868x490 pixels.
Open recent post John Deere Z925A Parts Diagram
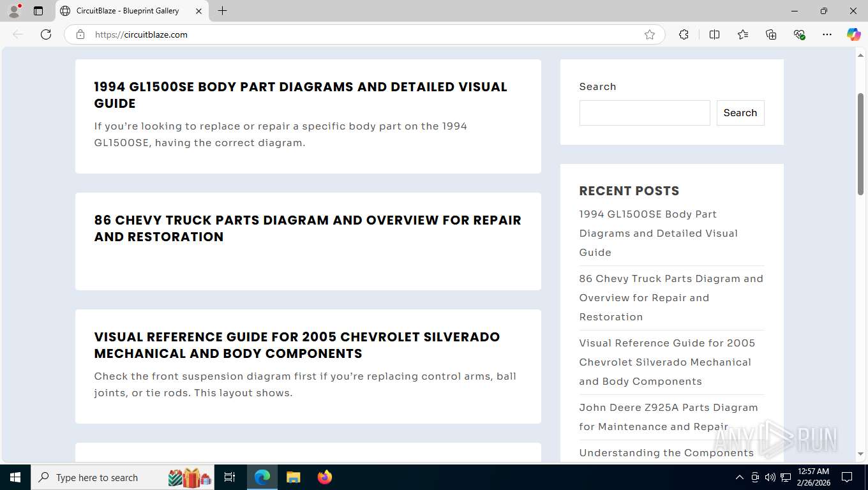click(668, 417)
